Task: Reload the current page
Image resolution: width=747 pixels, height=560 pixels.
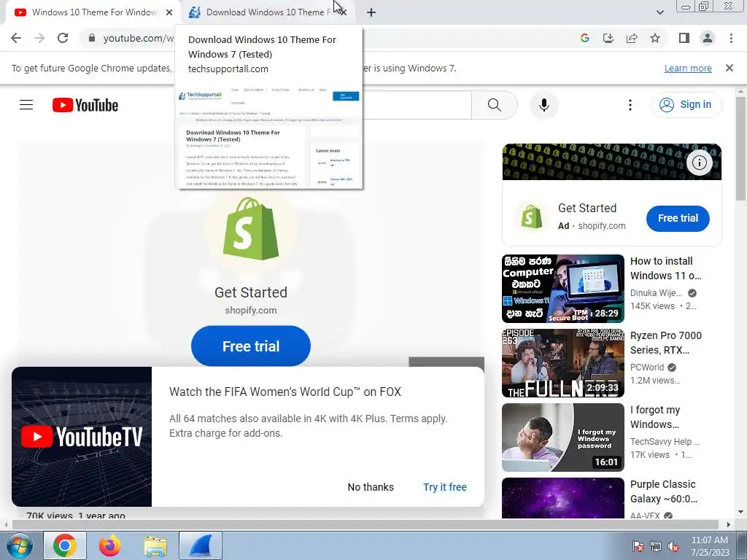Action: click(63, 38)
